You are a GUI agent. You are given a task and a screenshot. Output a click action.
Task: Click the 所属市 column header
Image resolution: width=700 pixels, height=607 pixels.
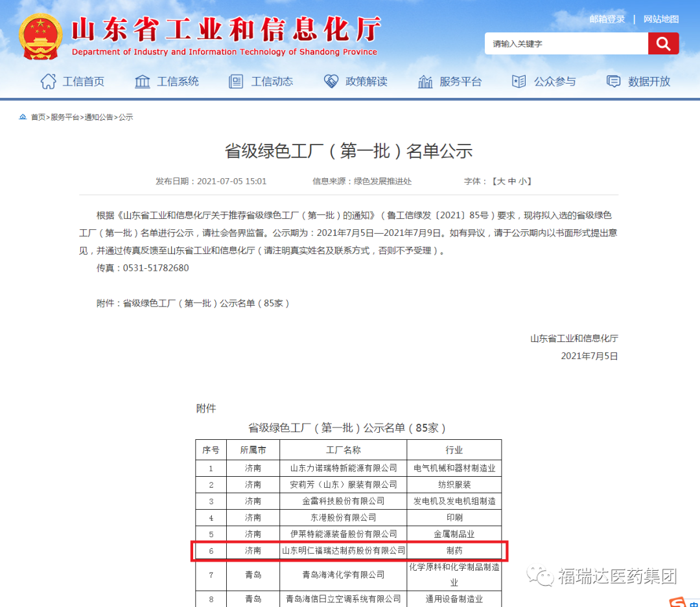click(x=253, y=450)
